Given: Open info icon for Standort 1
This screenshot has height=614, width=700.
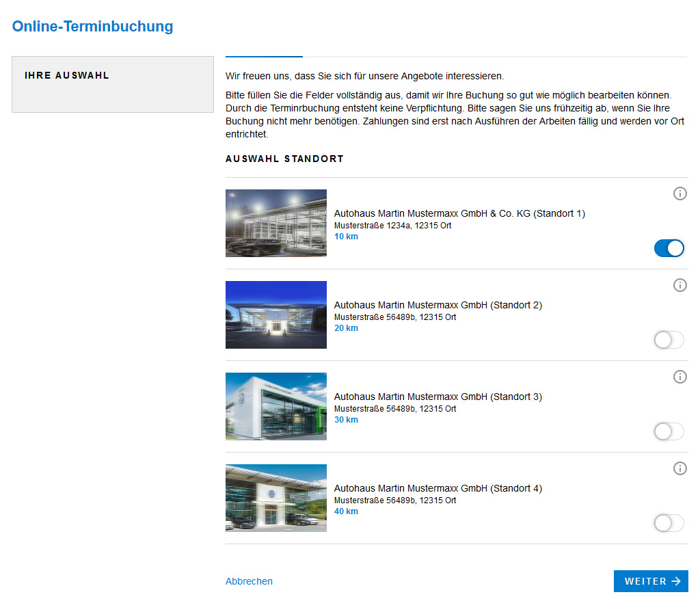Looking at the screenshot, I should coord(679,193).
